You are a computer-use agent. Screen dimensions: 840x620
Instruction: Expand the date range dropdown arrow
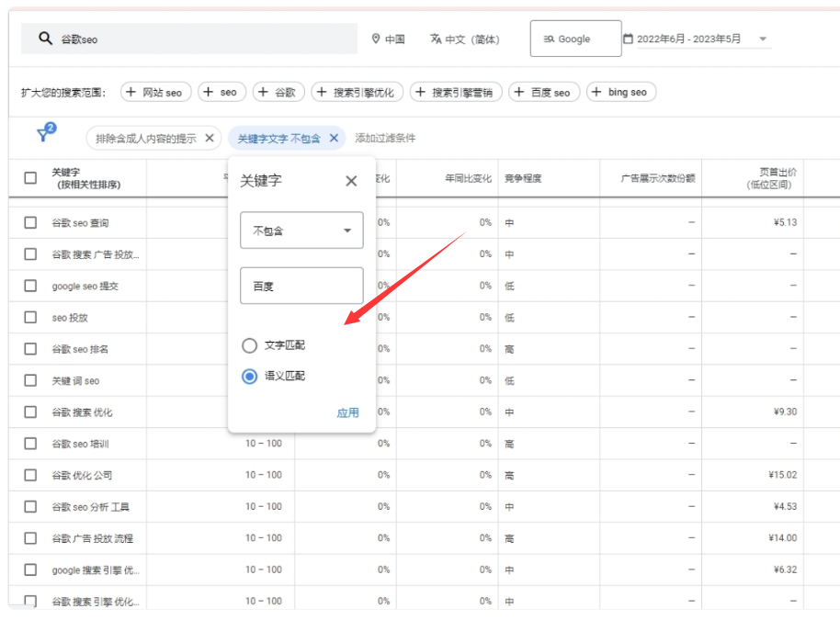pos(763,39)
